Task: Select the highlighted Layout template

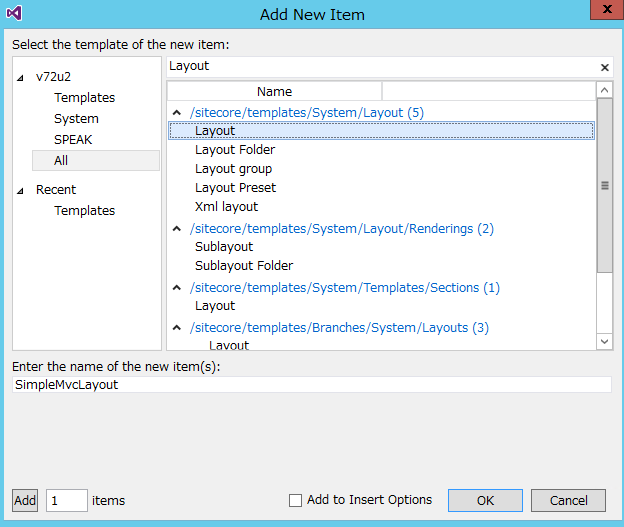Action: coord(381,131)
